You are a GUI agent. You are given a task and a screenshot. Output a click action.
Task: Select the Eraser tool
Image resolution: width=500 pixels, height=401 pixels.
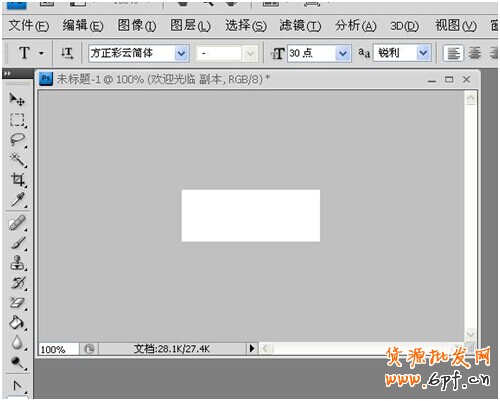(x=17, y=303)
